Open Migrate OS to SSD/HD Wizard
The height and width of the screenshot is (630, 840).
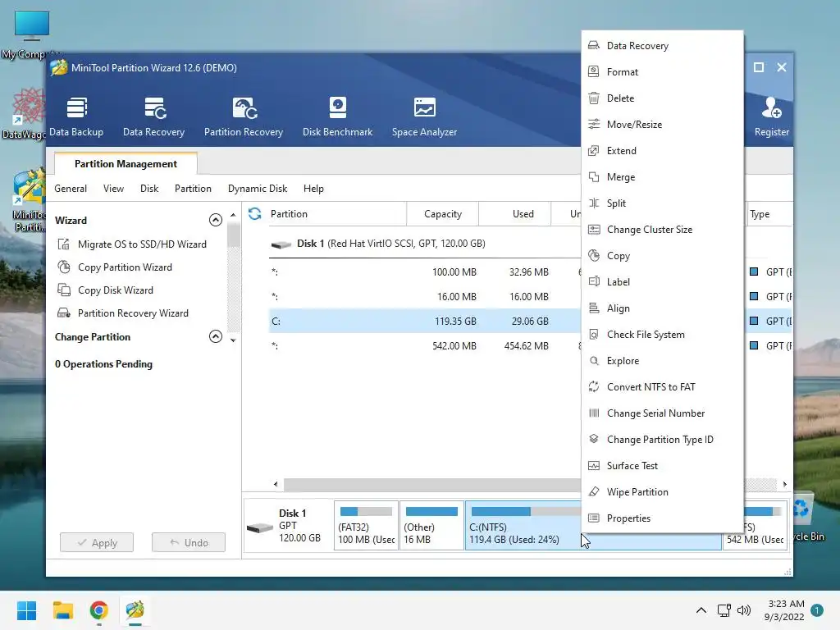click(132, 244)
